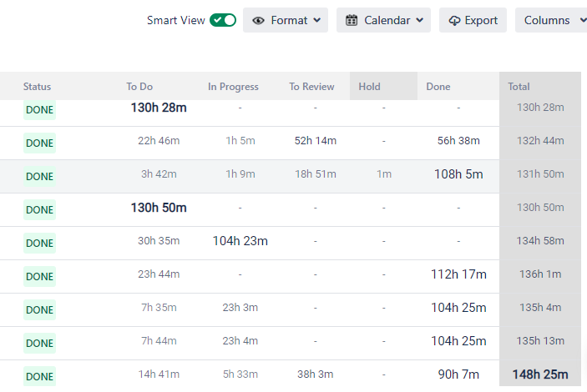587x392 pixels.
Task: Expand the Columns dropdown
Action: 551,20
